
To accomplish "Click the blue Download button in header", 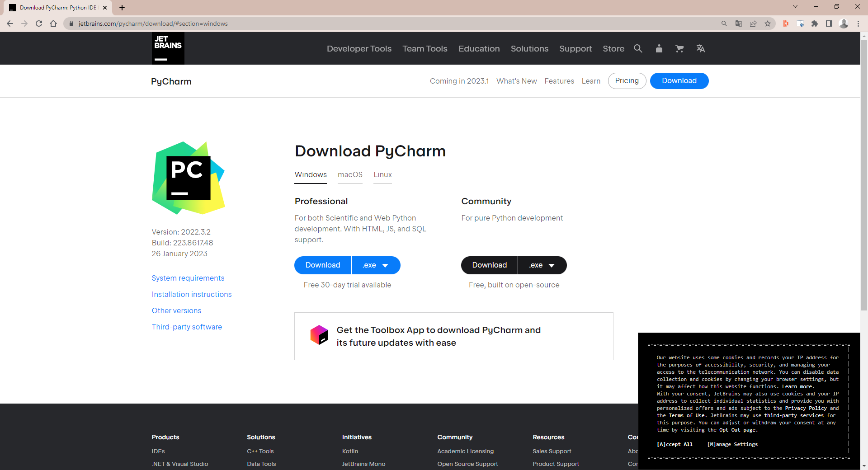I will pos(679,81).
